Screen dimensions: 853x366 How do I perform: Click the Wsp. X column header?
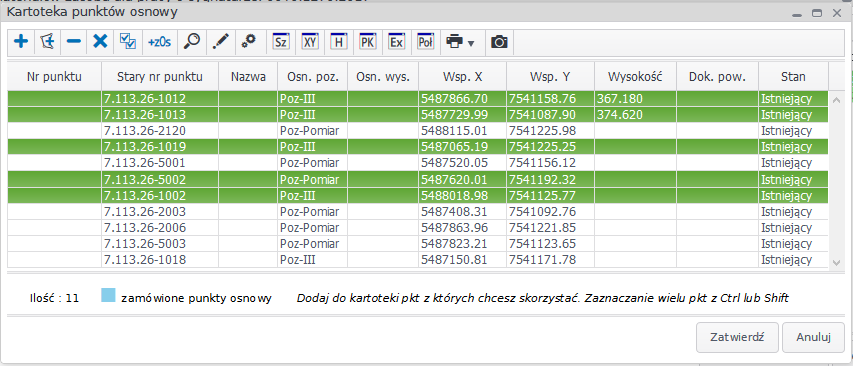pyautogui.click(x=462, y=77)
